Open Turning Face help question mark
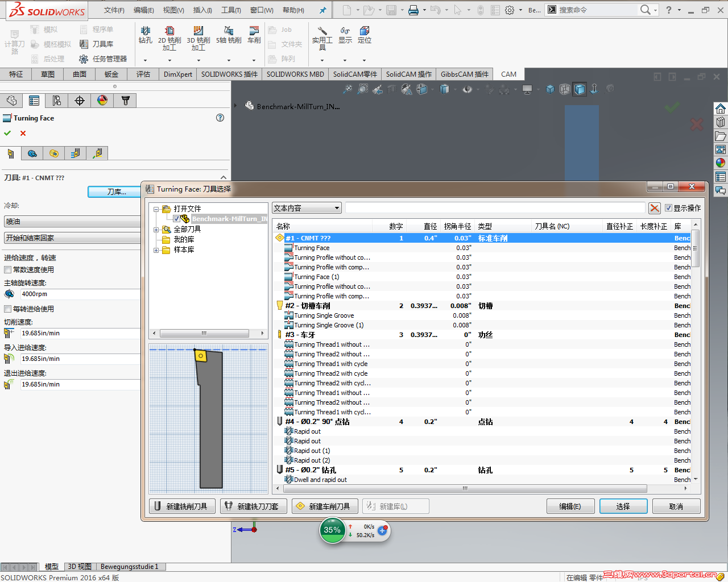 [220, 118]
